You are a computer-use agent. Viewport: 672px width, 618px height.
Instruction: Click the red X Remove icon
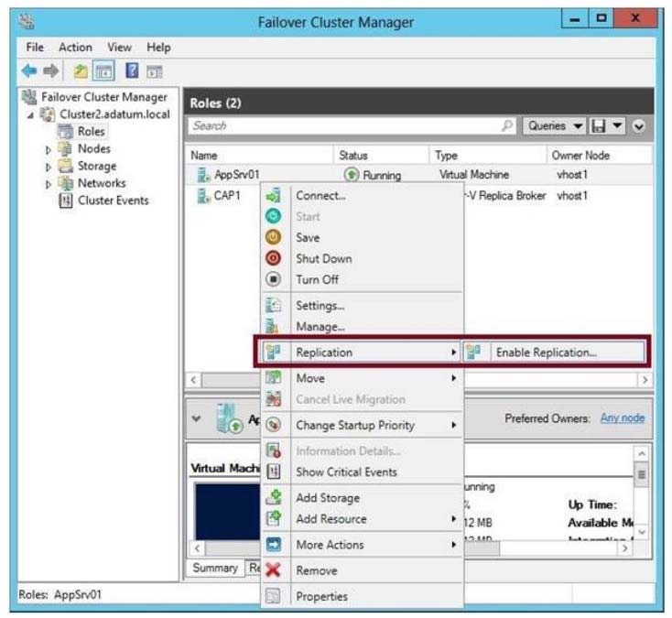pyautogui.click(x=273, y=570)
